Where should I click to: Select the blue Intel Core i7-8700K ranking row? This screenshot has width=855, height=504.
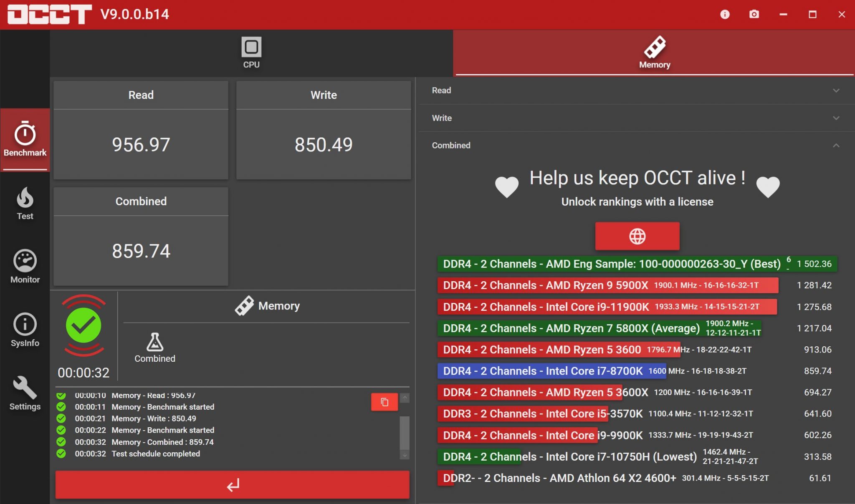pyautogui.click(x=551, y=371)
